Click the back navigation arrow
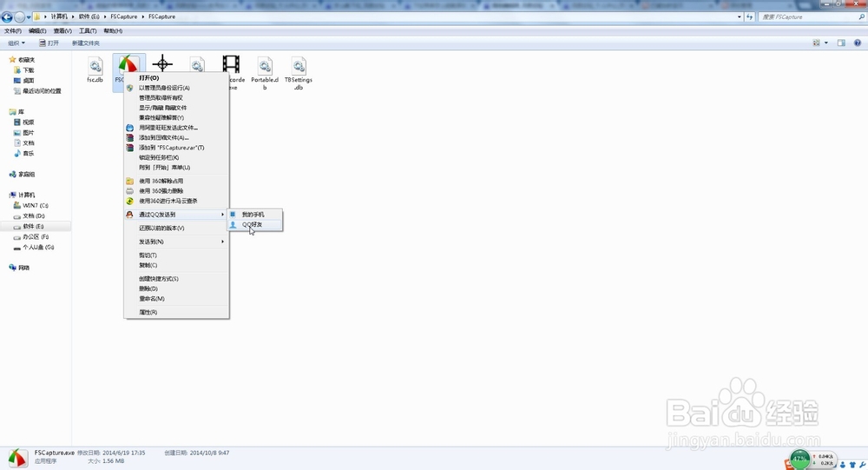Image resolution: width=868 pixels, height=470 pixels. pos(7,17)
